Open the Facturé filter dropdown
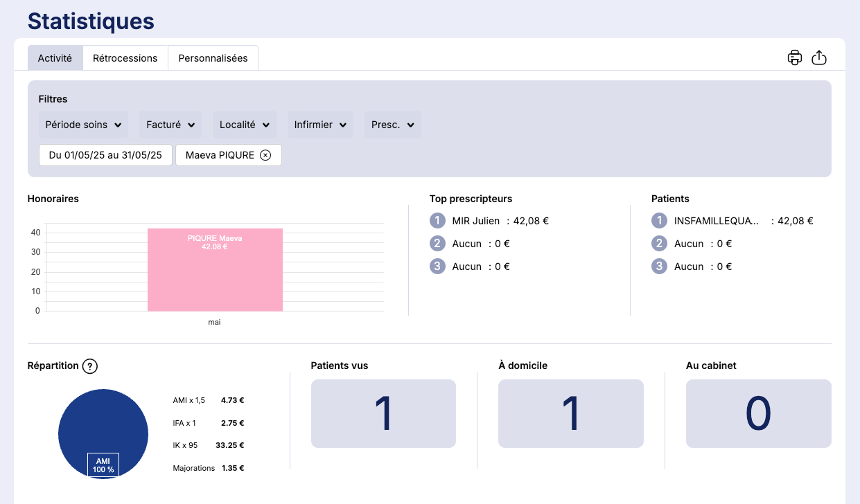This screenshot has height=504, width=860. (170, 125)
